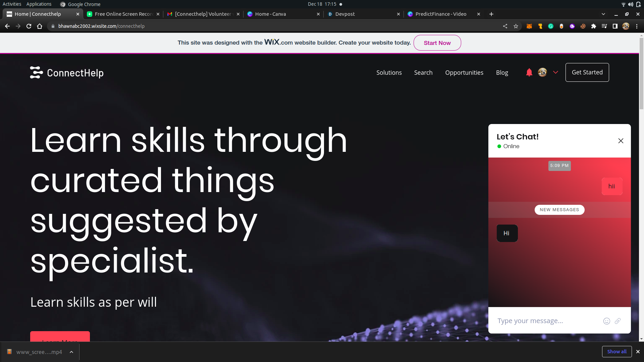Click the Get Started button
Image resolution: width=644 pixels, height=362 pixels.
click(587, 72)
